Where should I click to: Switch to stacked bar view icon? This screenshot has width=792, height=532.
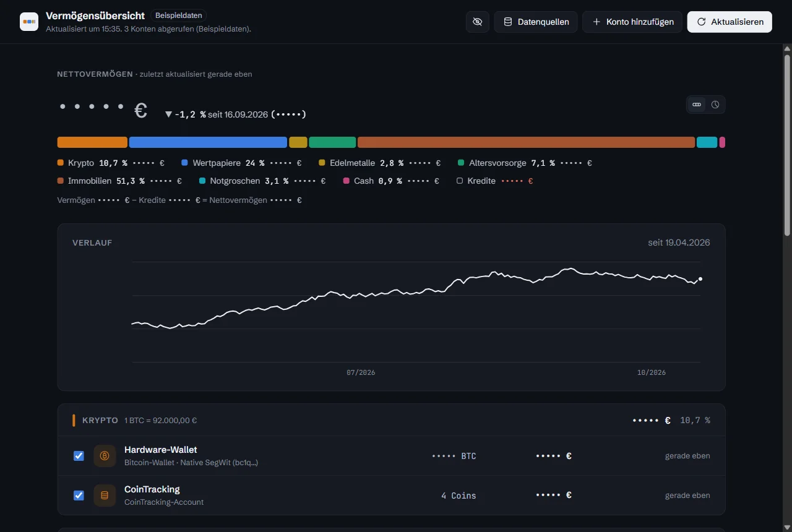click(x=697, y=105)
